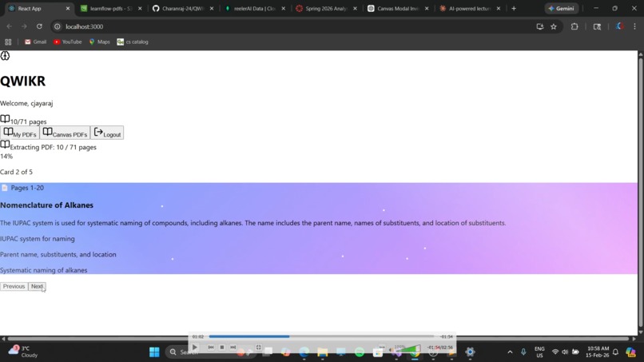This screenshot has width=644, height=362.
Task: Click the horizontal page scrollbar
Action: (319, 339)
